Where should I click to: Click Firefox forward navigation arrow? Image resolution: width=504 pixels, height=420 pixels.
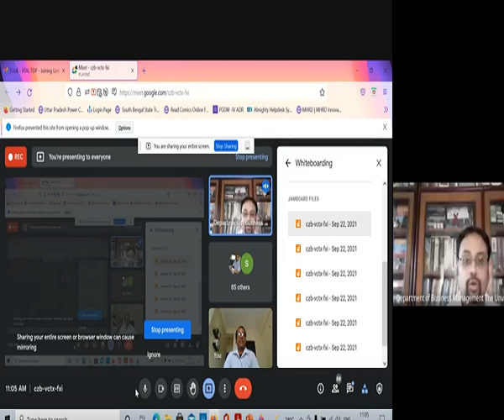[18, 92]
